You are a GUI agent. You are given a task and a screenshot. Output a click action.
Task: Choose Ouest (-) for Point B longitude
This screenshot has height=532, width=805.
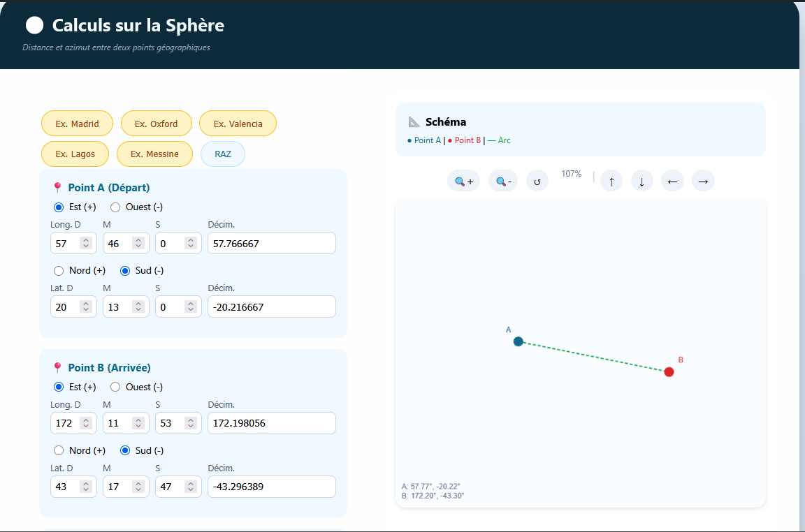point(117,387)
